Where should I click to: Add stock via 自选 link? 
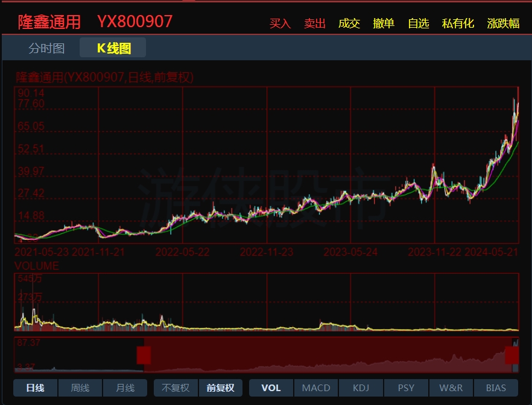419,24
